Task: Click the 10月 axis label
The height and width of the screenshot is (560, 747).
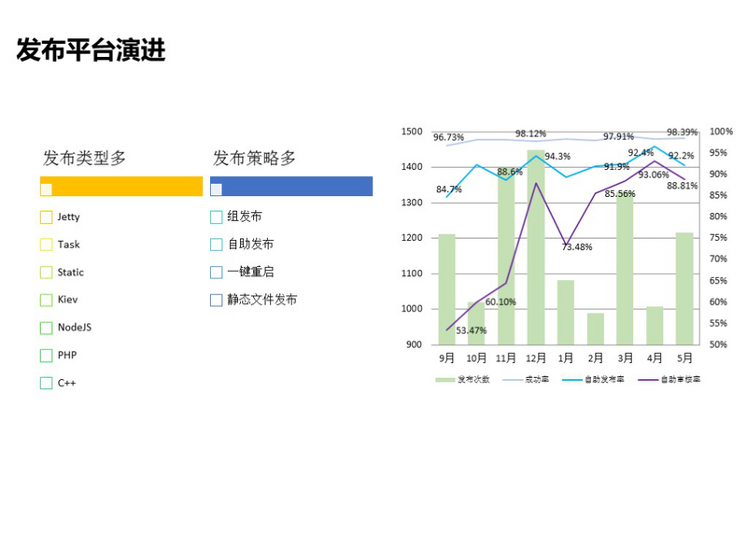Action: [x=476, y=358]
